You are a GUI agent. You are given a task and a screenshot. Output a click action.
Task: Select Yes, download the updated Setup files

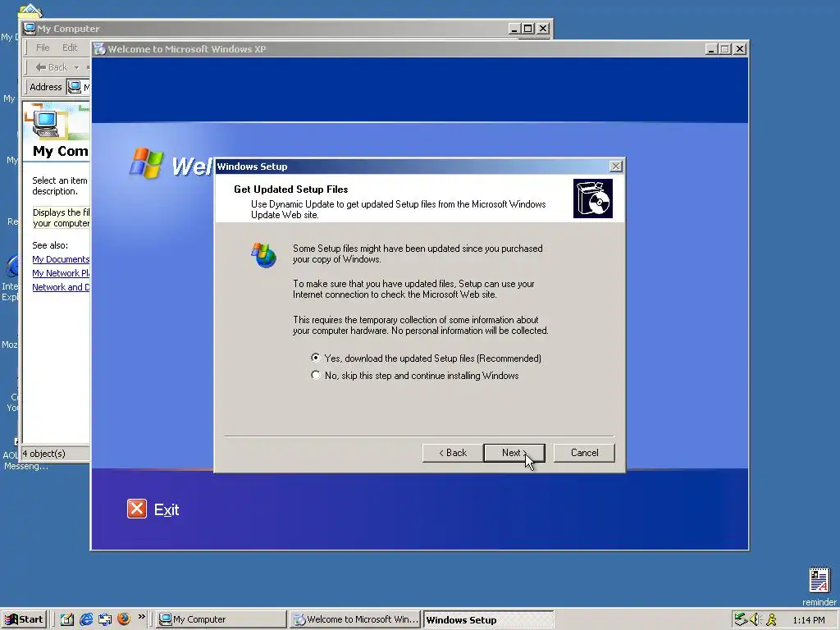315,358
